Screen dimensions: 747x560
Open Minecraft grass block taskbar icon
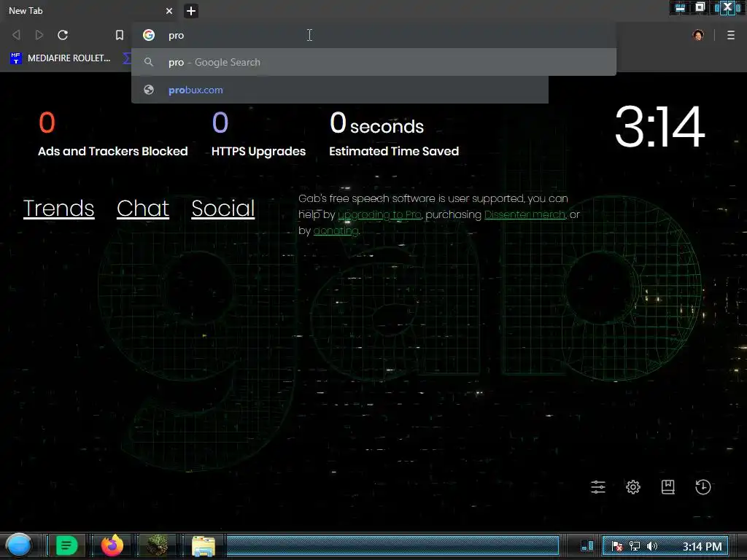click(x=158, y=545)
